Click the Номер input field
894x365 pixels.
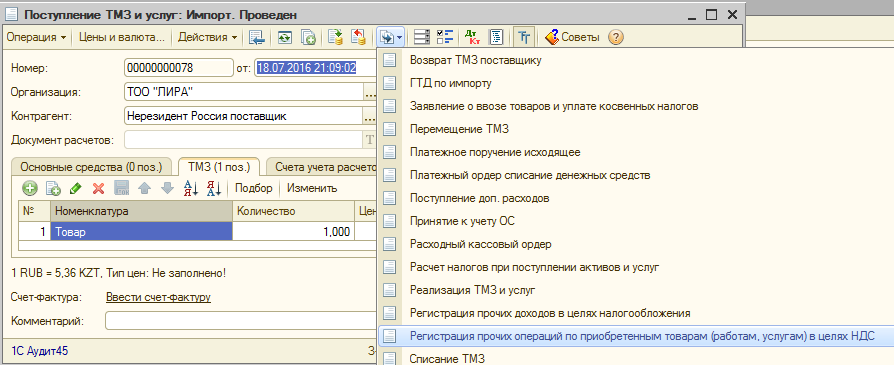pos(178,68)
